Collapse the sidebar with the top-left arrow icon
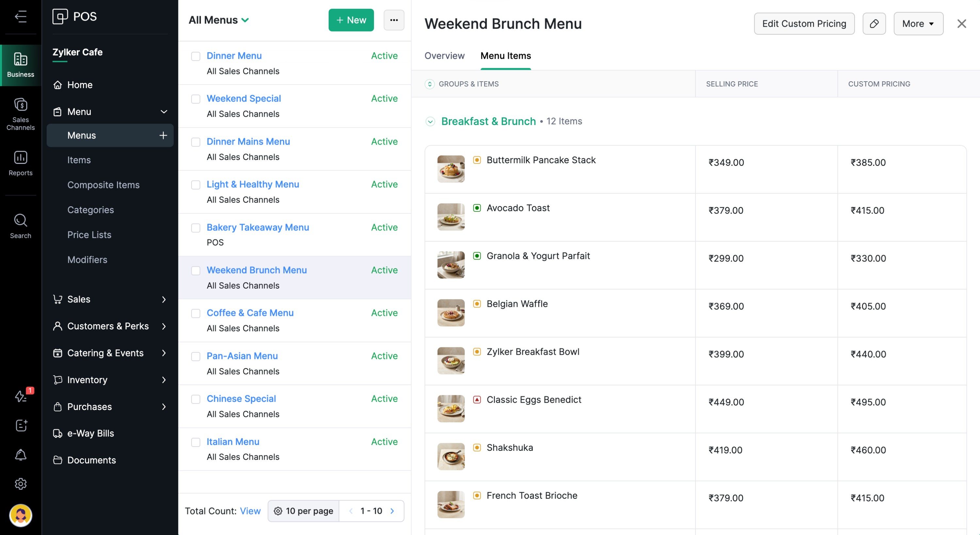The height and width of the screenshot is (535, 980). pos(21,16)
